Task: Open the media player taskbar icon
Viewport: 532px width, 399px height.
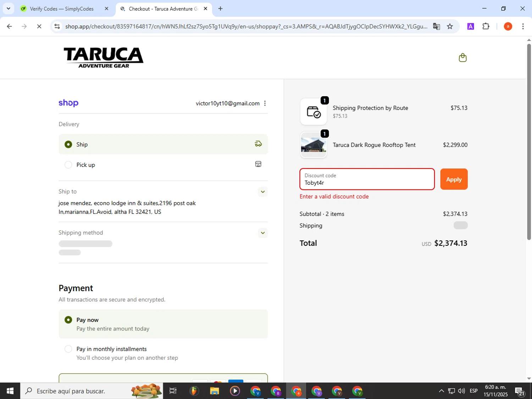Action: point(235,391)
